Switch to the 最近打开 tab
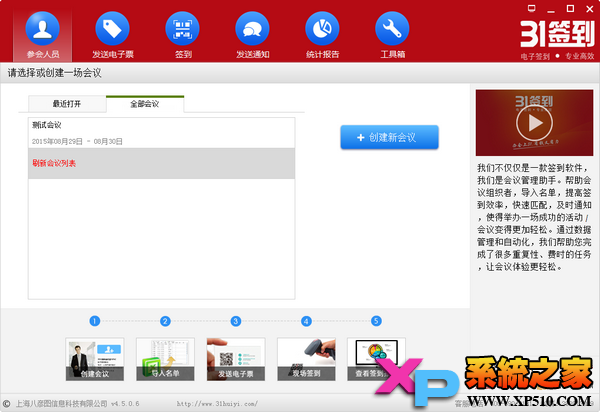 point(67,104)
